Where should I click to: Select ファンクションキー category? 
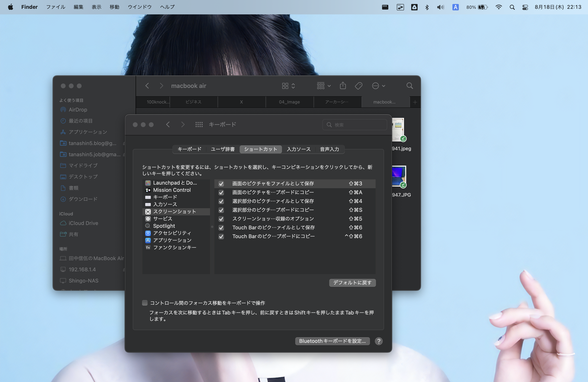[x=176, y=247]
